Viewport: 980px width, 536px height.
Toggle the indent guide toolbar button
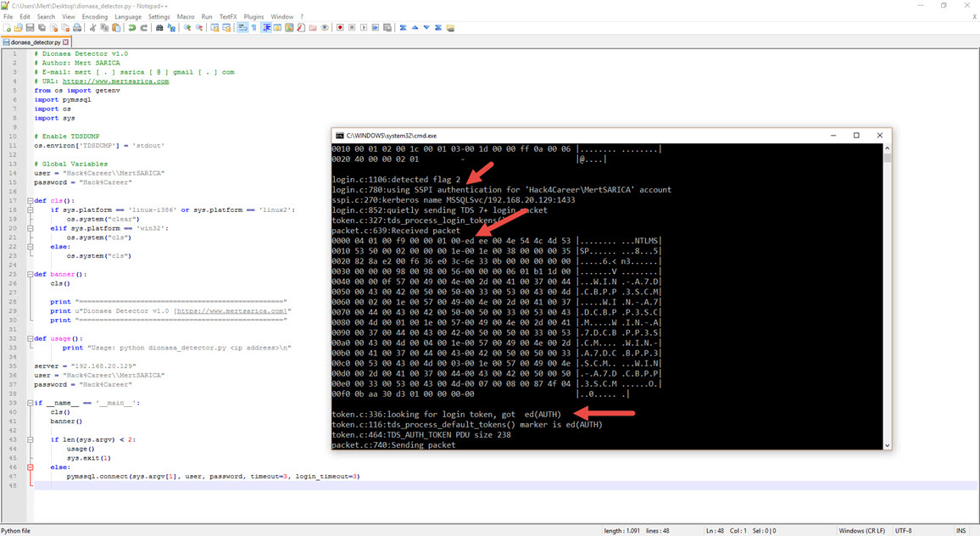pyautogui.click(x=267, y=28)
